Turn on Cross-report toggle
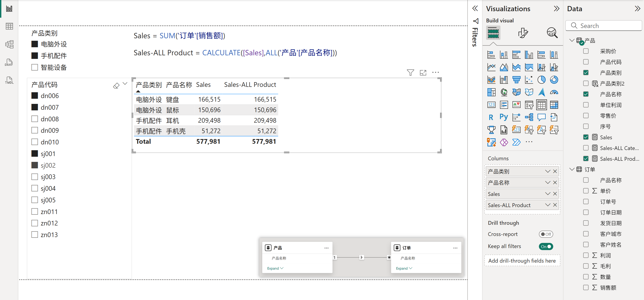 (546, 234)
